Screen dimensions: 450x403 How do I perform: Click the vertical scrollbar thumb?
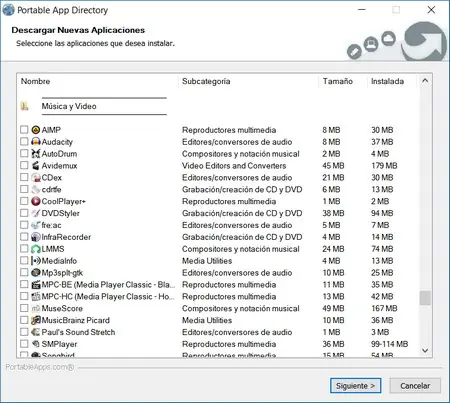(x=425, y=298)
